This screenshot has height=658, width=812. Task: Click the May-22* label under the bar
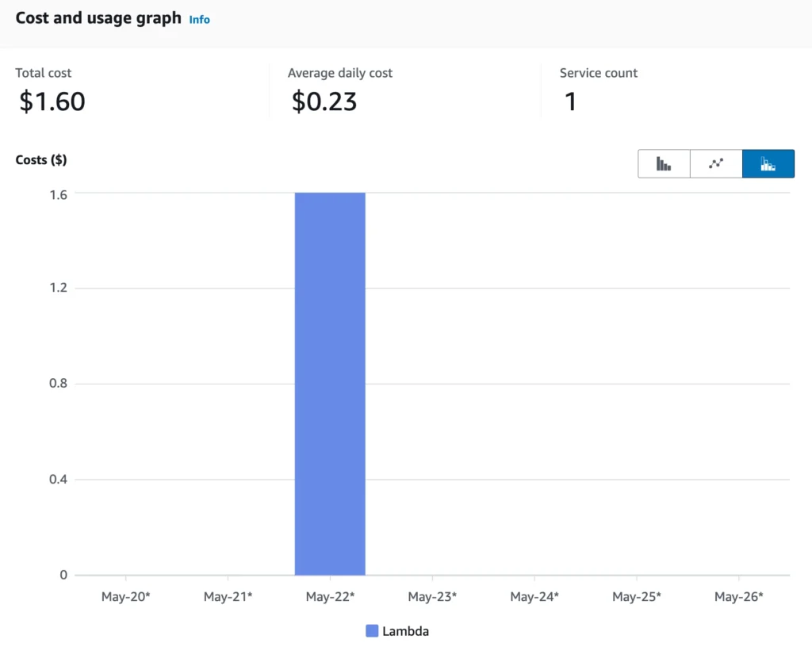(330, 596)
